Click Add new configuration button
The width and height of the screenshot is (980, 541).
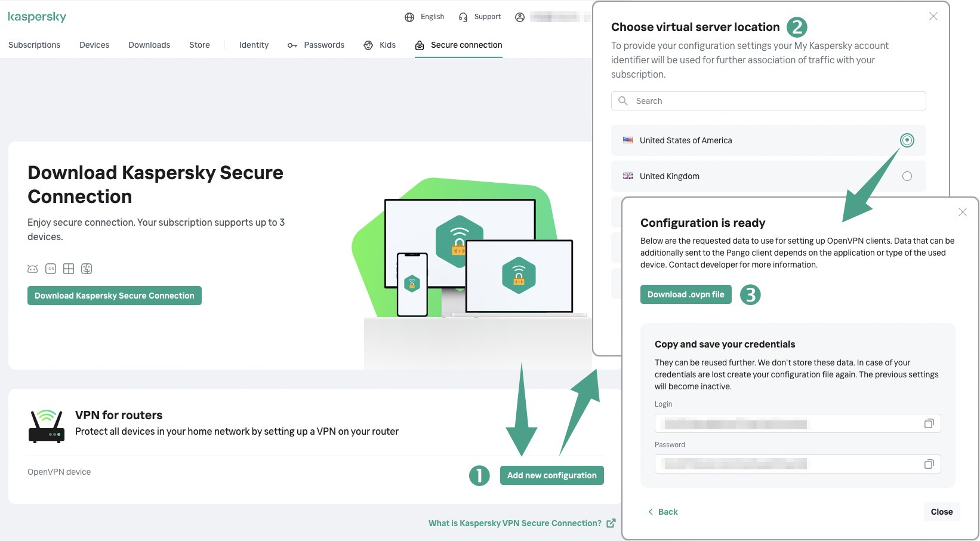pos(552,475)
